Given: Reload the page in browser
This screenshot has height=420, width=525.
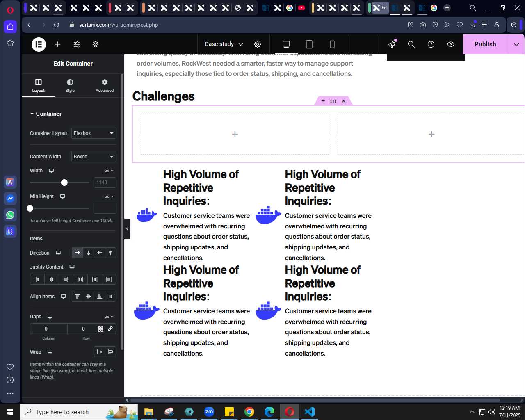Looking at the screenshot, I should [x=57, y=25].
